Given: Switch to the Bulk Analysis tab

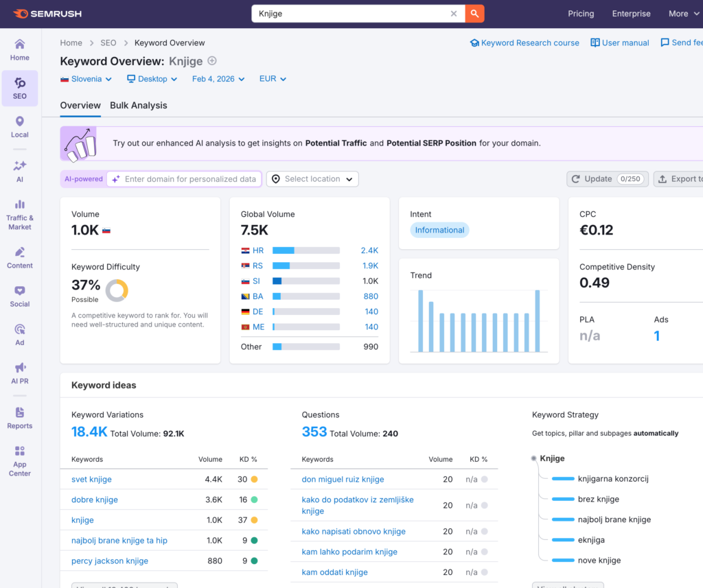Looking at the screenshot, I should 139,106.
